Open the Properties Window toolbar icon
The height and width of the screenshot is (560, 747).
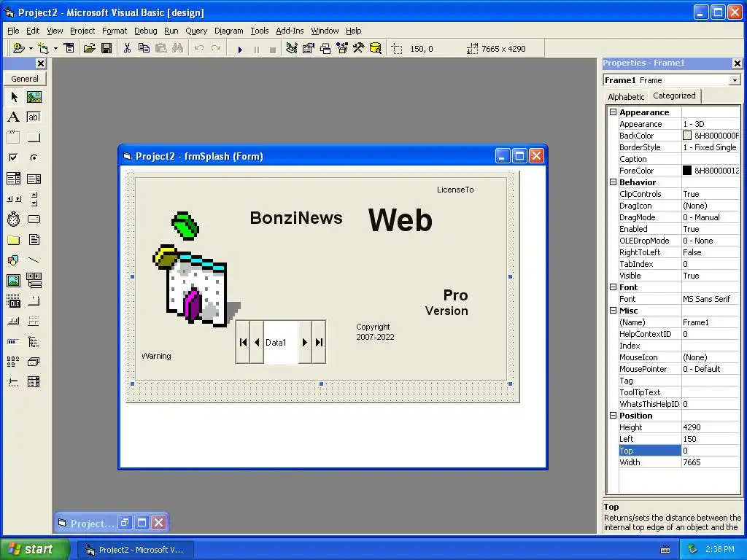[x=309, y=48]
